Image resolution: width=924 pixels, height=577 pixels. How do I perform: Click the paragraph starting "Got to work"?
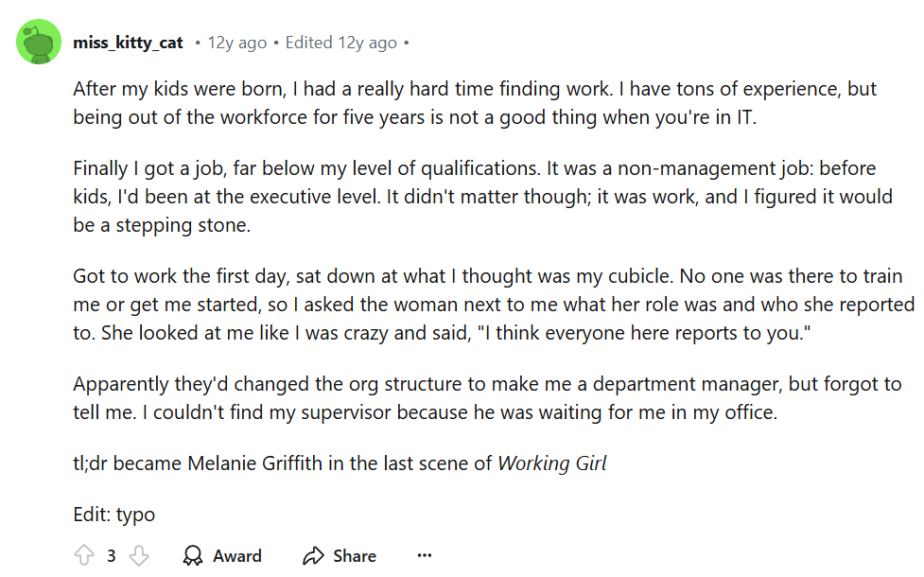473,305
